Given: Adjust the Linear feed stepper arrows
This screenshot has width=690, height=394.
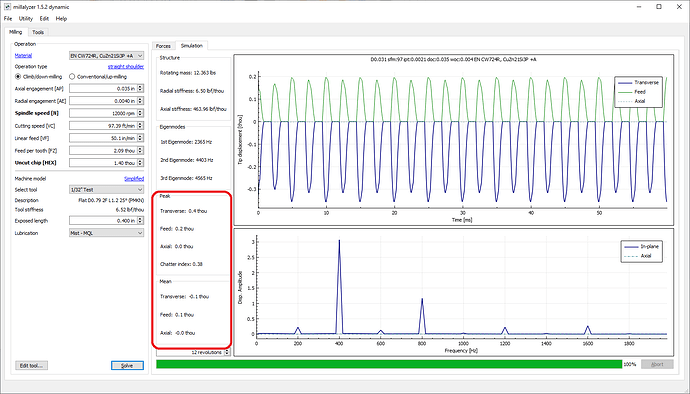Looking at the screenshot, I should (x=140, y=138).
